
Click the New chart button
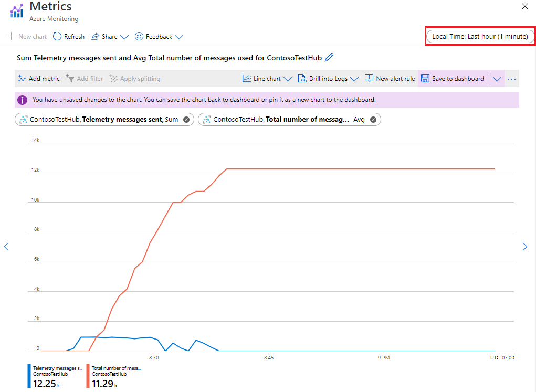(26, 36)
